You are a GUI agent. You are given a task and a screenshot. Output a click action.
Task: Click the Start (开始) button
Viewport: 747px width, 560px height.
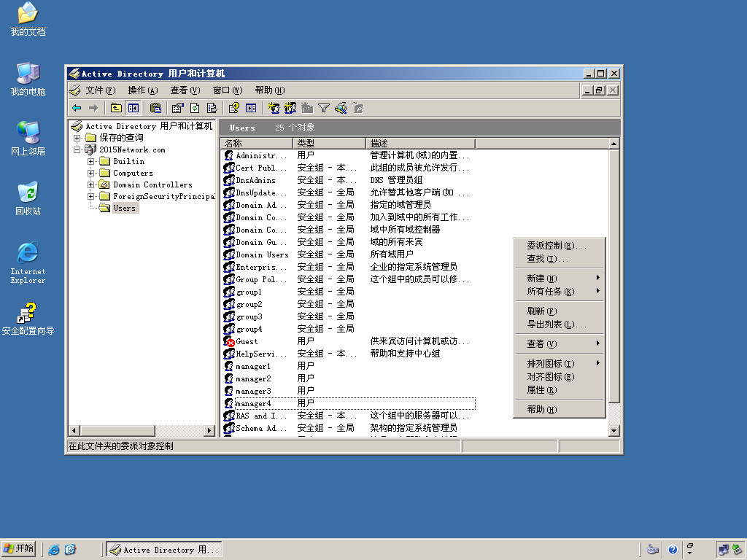point(19,549)
